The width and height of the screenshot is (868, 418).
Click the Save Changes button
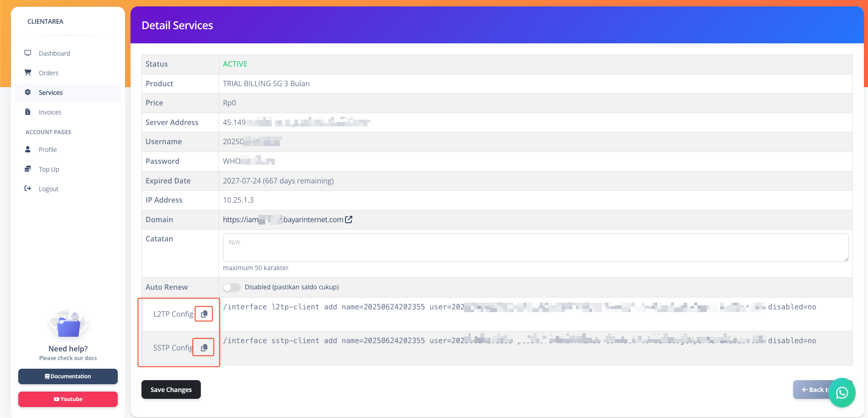pyautogui.click(x=171, y=390)
